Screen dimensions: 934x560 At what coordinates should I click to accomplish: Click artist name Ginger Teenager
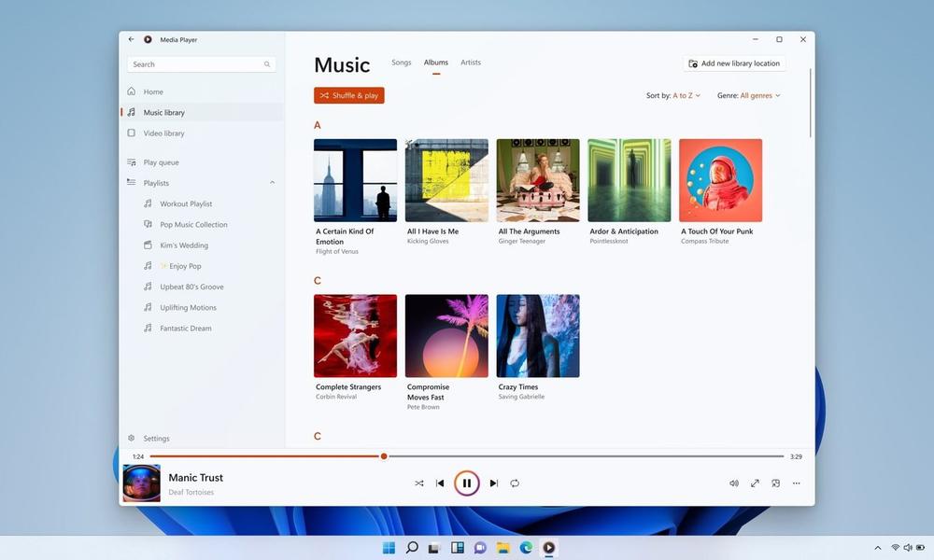coord(522,241)
